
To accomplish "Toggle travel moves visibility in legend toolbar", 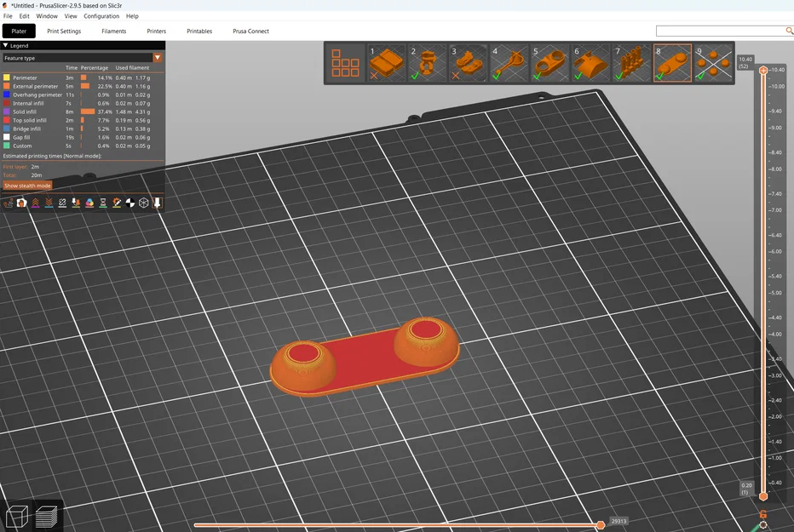I will coord(9,203).
